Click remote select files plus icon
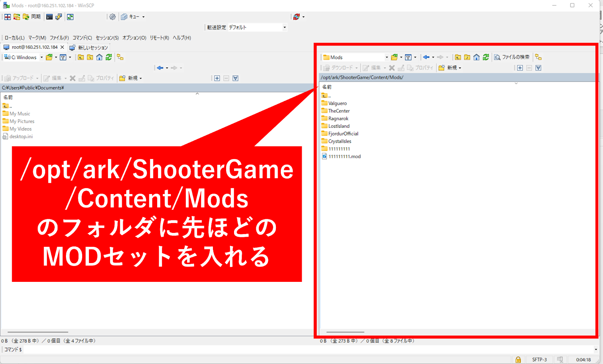Image resolution: width=603 pixels, height=364 pixels. point(520,68)
